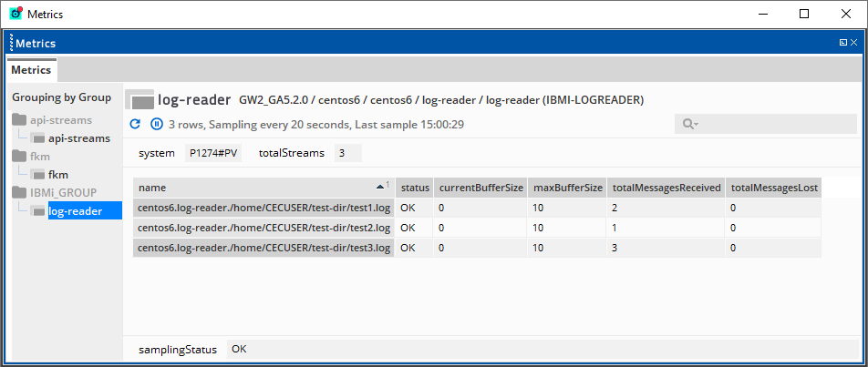This screenshot has width=868, height=367.
Task: Select the test2.log row in the table
Action: (x=263, y=227)
